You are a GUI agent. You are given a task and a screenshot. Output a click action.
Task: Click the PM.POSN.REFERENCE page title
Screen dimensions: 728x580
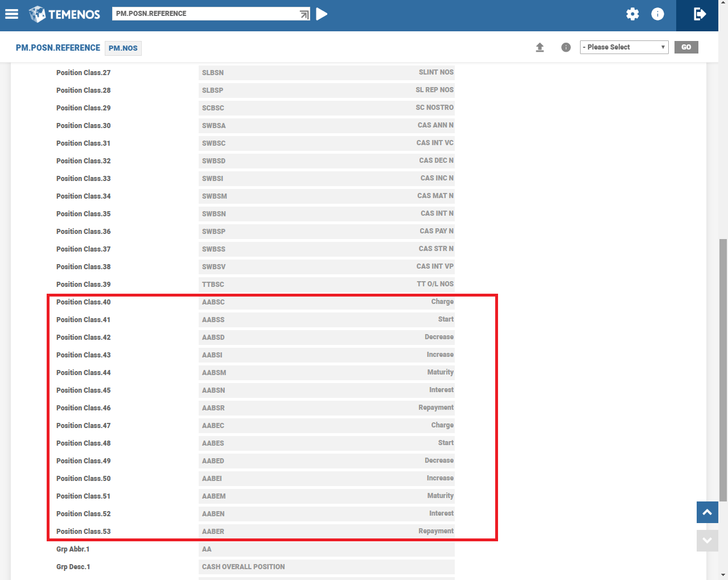pyautogui.click(x=58, y=48)
